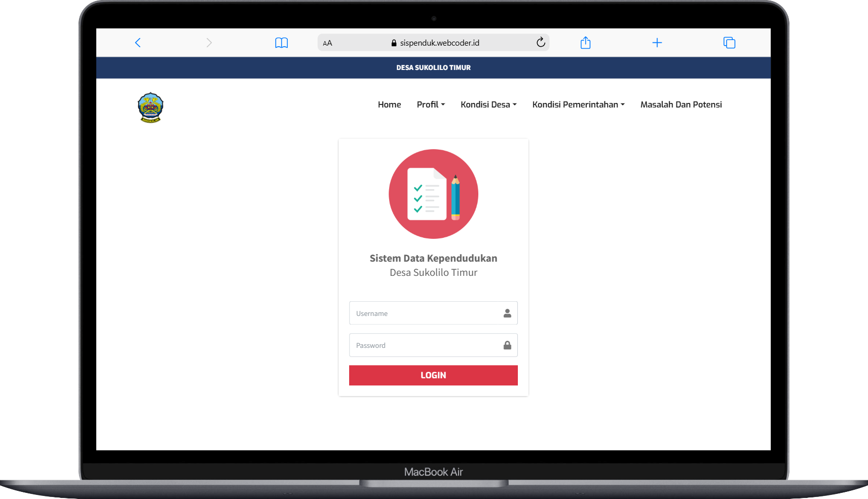Viewport: 868px width, 499px height.
Task: Click the village crest logo
Action: 150,108
